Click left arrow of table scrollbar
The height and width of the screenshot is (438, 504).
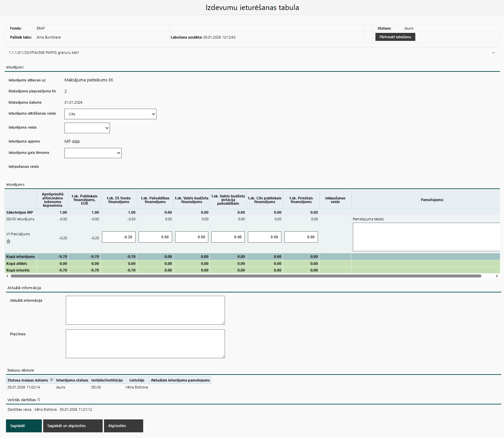pyautogui.click(x=7, y=276)
